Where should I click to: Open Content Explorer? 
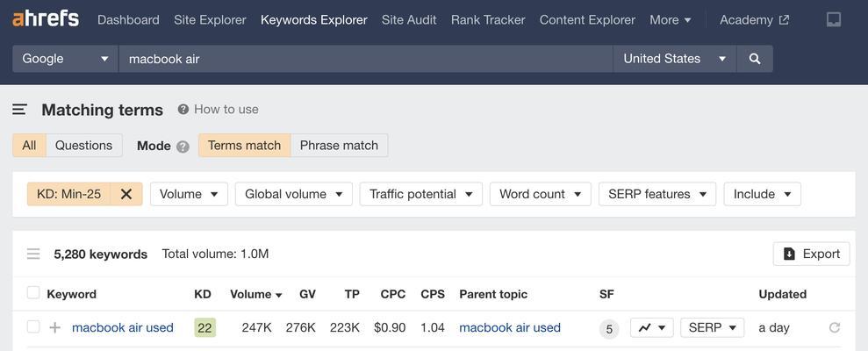coord(587,20)
